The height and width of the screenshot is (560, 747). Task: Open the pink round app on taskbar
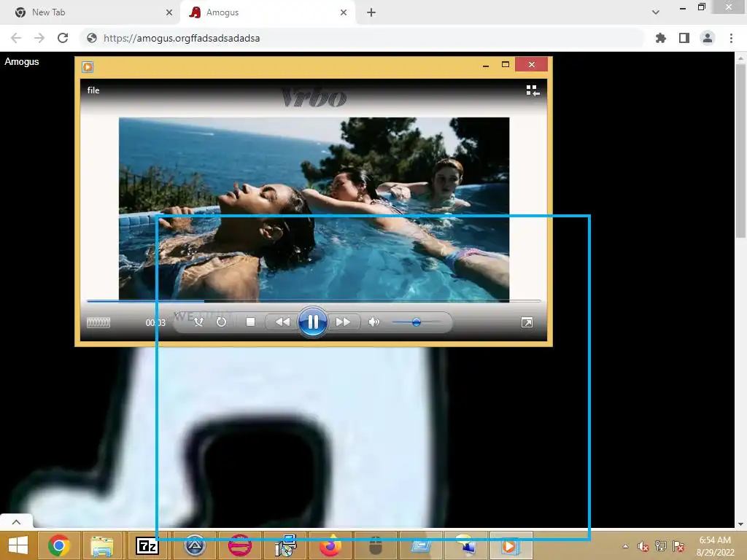pyautogui.click(x=239, y=545)
